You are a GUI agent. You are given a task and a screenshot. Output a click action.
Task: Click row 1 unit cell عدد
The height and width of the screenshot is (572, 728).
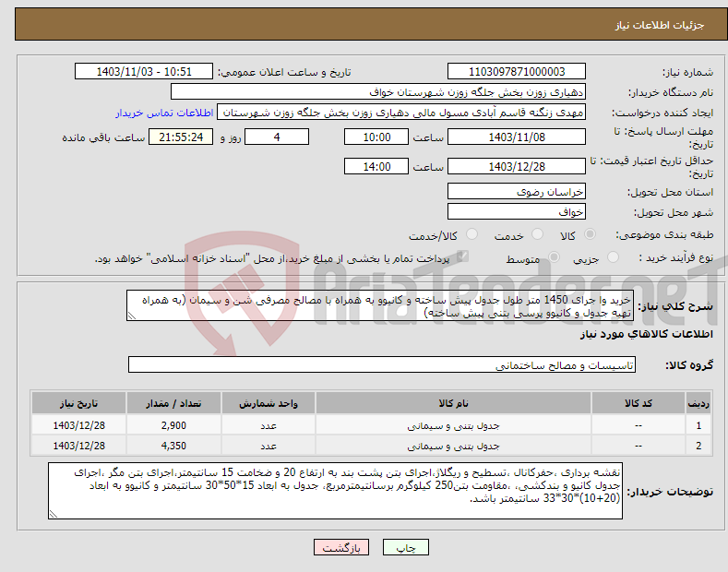pos(269,425)
